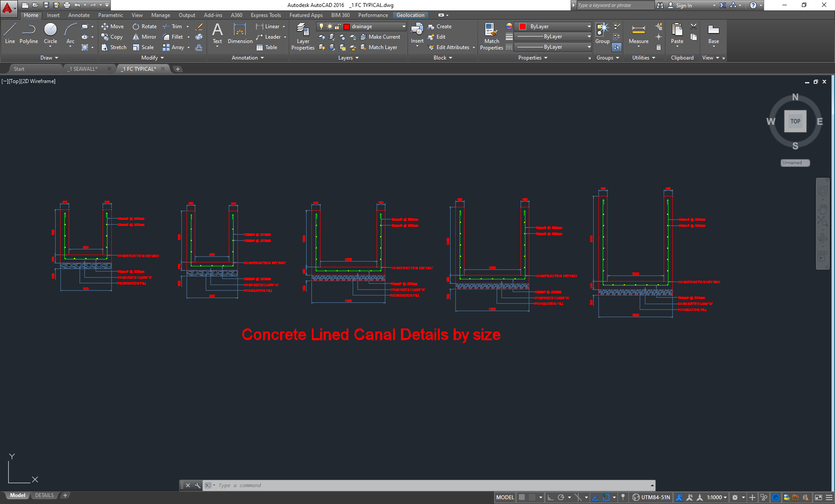835x504 pixels.
Task: Toggle snap mode dotted grid icon
Action: [x=532, y=497]
